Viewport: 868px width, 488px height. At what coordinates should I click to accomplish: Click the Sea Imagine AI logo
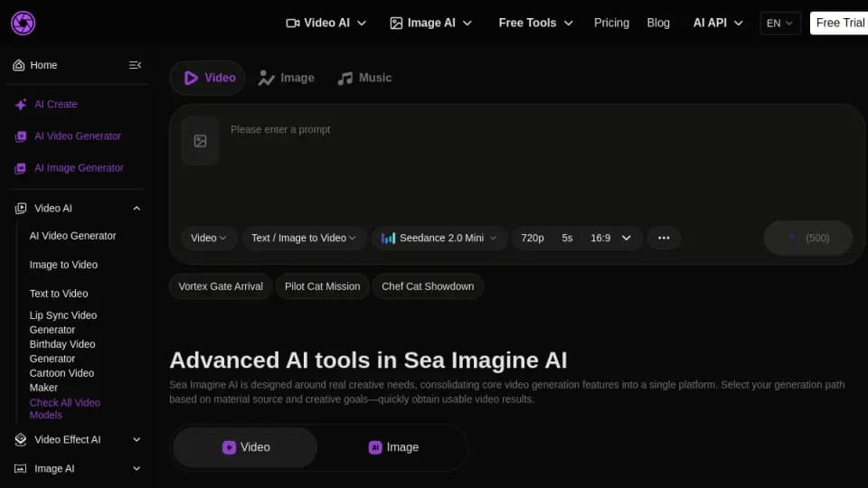point(23,23)
